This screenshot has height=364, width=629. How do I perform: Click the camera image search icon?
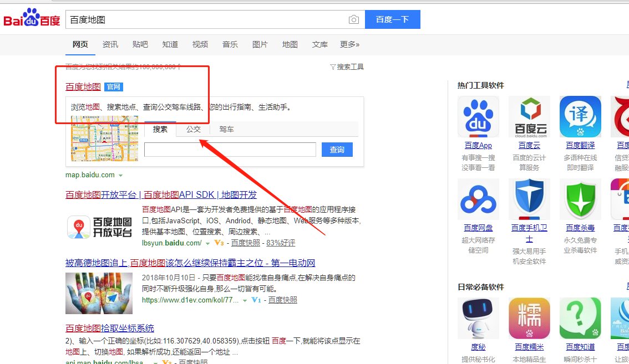[x=353, y=20]
